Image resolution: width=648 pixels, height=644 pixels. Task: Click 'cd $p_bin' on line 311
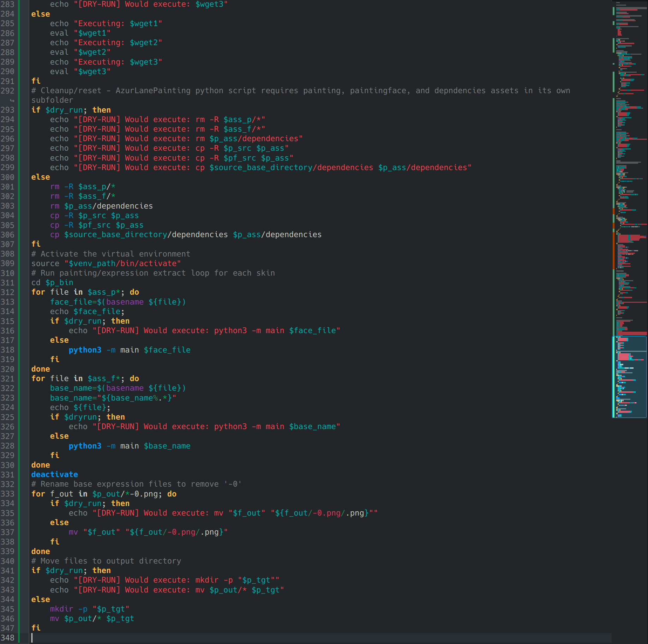tap(52, 283)
